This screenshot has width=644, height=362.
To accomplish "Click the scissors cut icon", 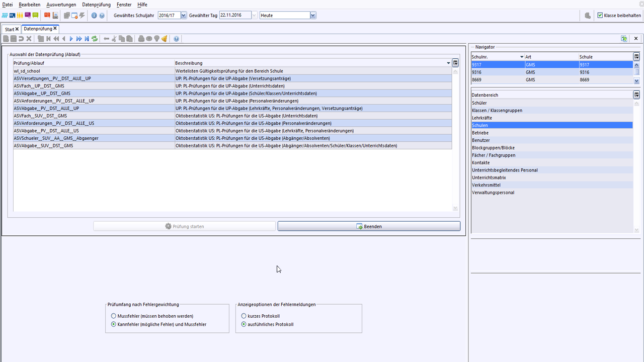I will click(x=114, y=39).
